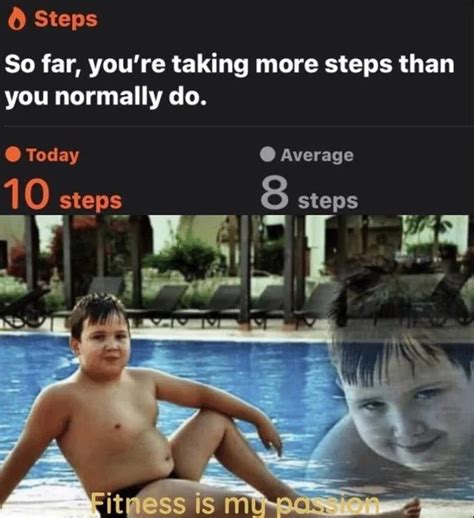
Task: Click the orange flame Steps icon
Action: point(17,19)
